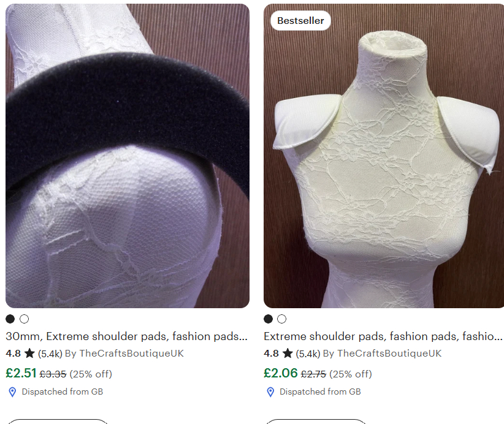This screenshot has width=504, height=424.
Task: Open 'Extreme shoulder pads, fashion pads' title link
Action: click(383, 336)
